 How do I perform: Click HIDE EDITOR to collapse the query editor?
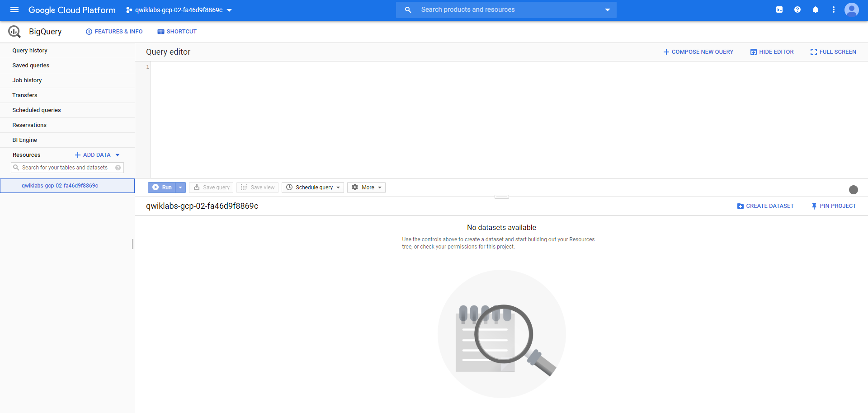pos(771,52)
